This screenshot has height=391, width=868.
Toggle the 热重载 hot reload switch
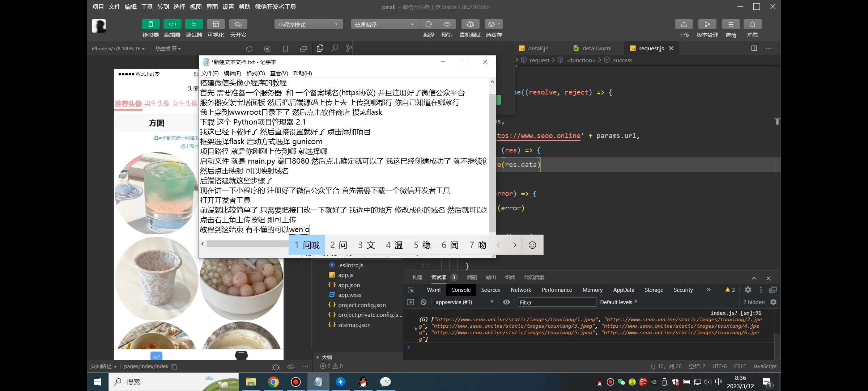click(x=167, y=48)
